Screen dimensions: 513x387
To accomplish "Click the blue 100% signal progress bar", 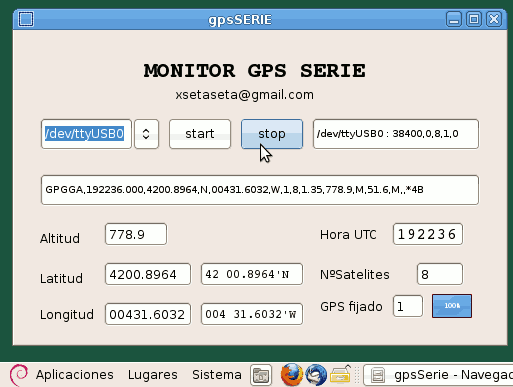I will [452, 306].
